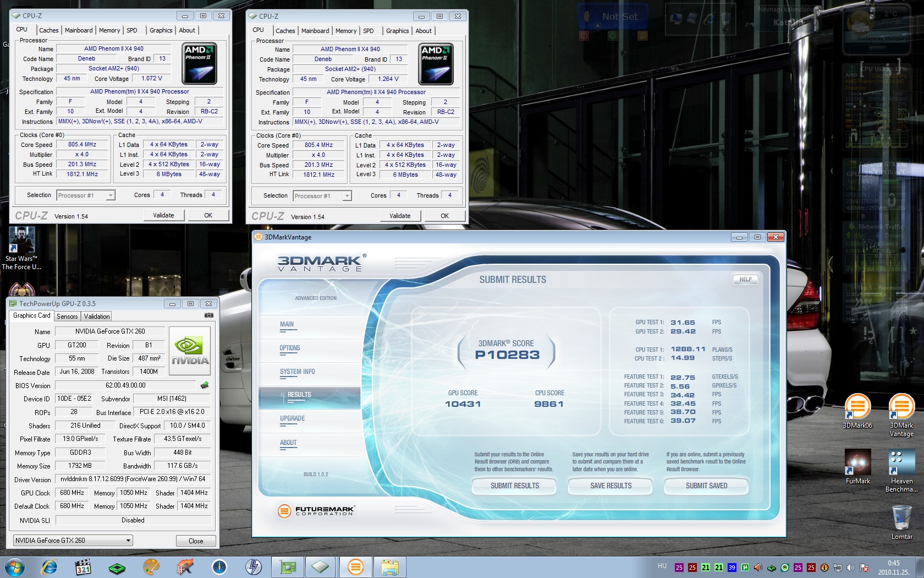Viewport: 924px width, 578px height.
Task: Click the 3DMark score P10283
Action: coord(507,355)
